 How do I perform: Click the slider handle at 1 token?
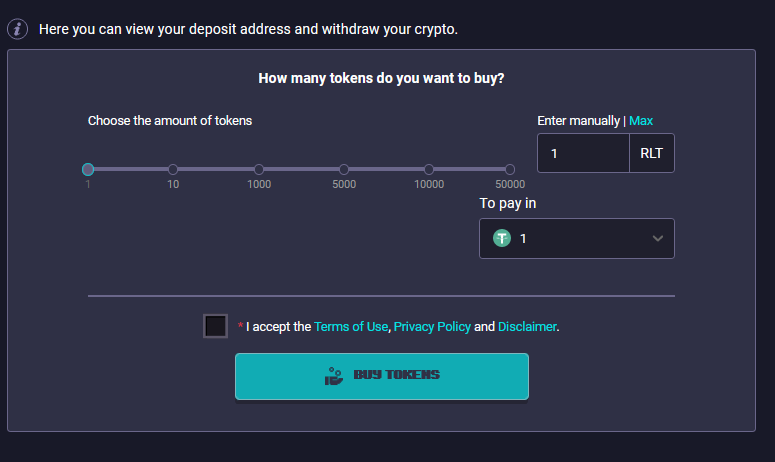click(x=88, y=169)
